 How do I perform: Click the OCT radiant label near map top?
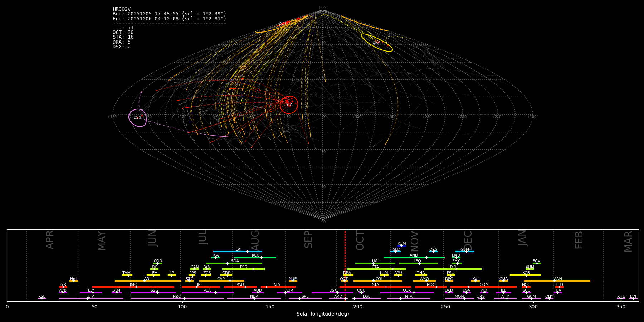pyautogui.click(x=282, y=24)
